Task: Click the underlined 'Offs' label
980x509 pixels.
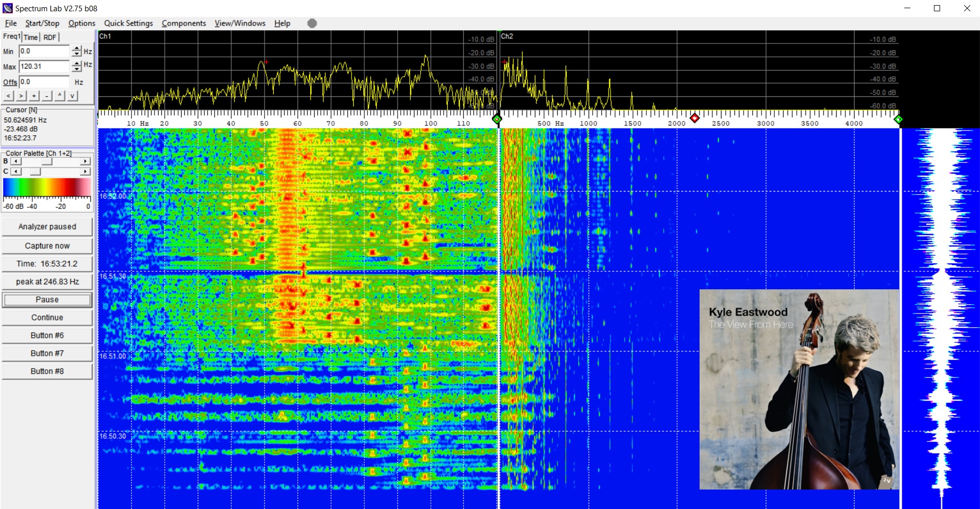Action: 10,82
